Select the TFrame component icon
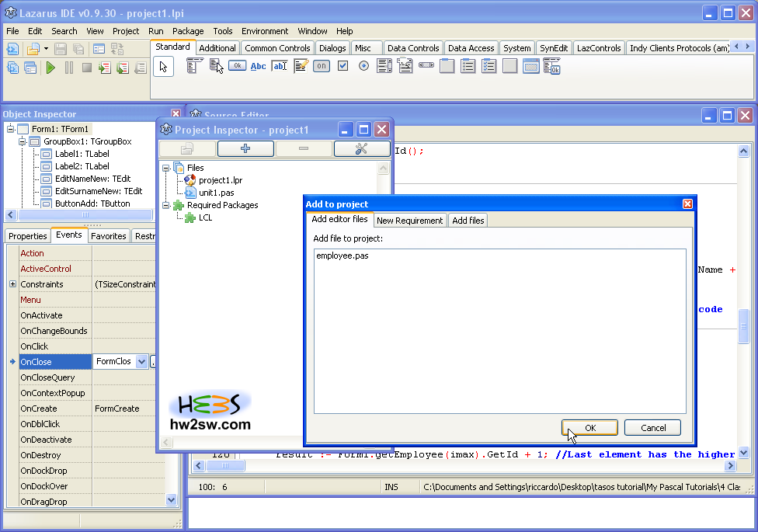 [x=530, y=66]
